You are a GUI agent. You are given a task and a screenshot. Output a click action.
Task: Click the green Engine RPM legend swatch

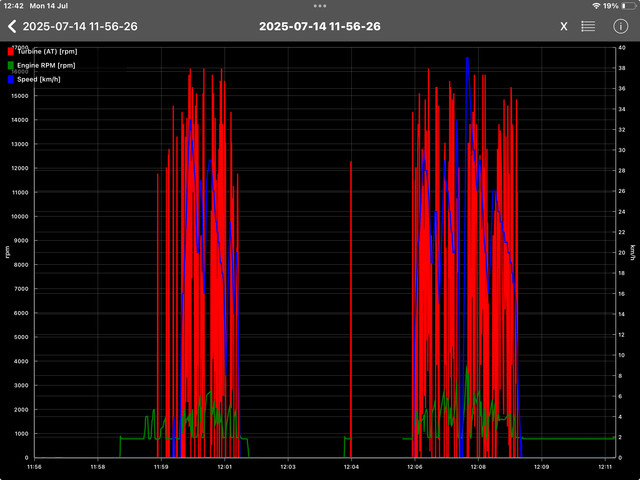click(x=11, y=65)
